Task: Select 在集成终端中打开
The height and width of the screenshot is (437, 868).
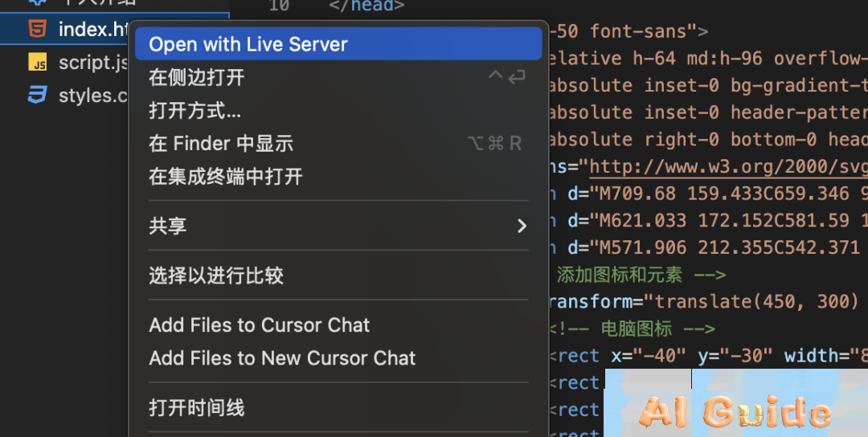Action: point(338,177)
